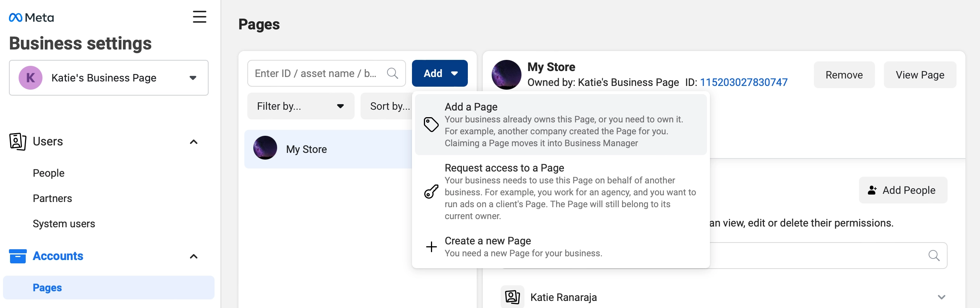
Task: Click the Accounts heading label
Action: click(x=58, y=256)
